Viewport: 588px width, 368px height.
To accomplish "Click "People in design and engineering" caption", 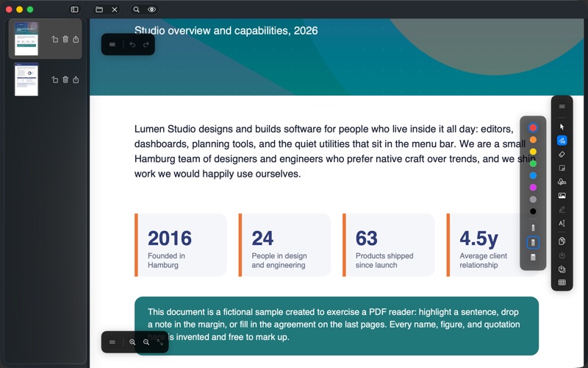I will tap(279, 261).
